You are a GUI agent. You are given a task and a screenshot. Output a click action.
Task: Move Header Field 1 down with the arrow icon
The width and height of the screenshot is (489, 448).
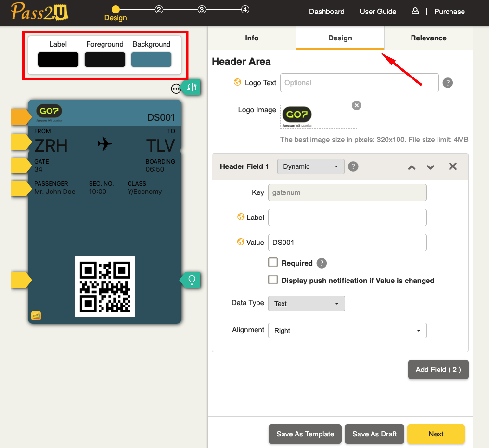pyautogui.click(x=430, y=167)
